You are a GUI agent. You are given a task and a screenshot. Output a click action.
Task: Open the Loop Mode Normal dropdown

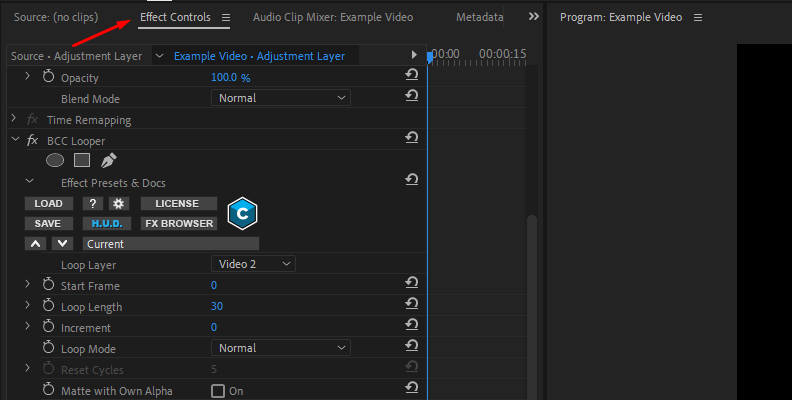[281, 348]
